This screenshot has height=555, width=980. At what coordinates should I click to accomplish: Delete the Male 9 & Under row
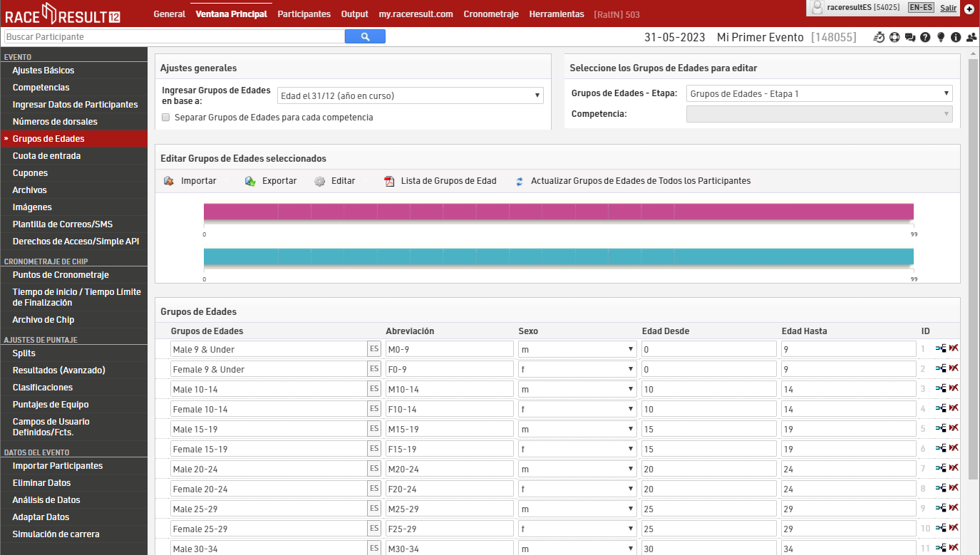pyautogui.click(x=954, y=348)
